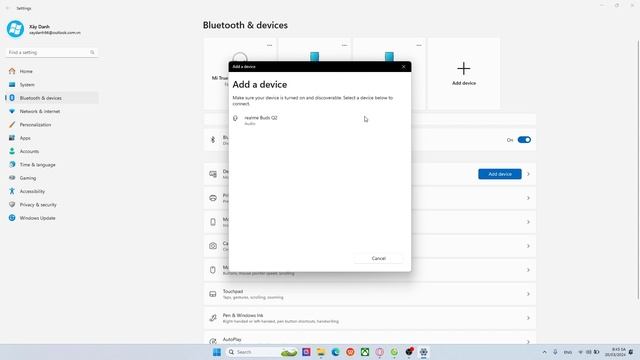640x360 pixels.
Task: Click the blue Add device button
Action: click(500, 174)
